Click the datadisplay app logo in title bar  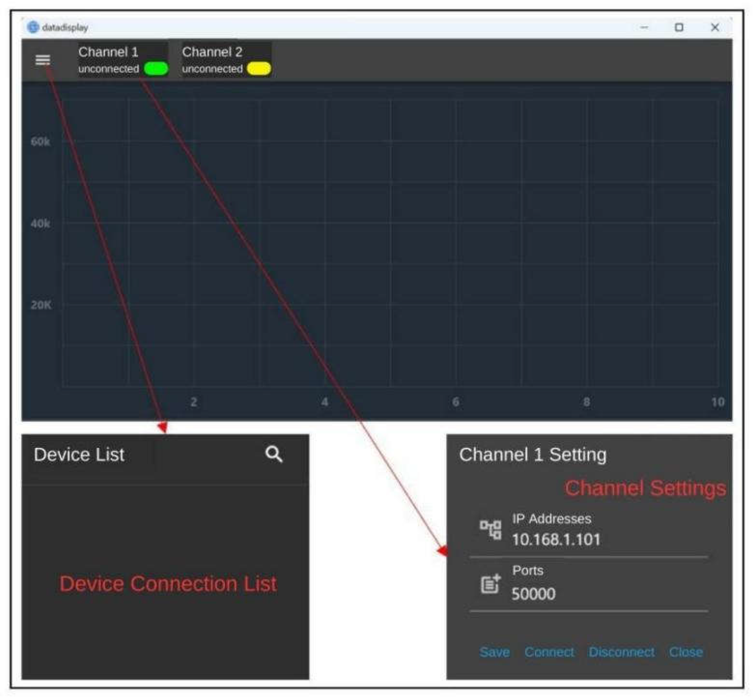pos(33,27)
